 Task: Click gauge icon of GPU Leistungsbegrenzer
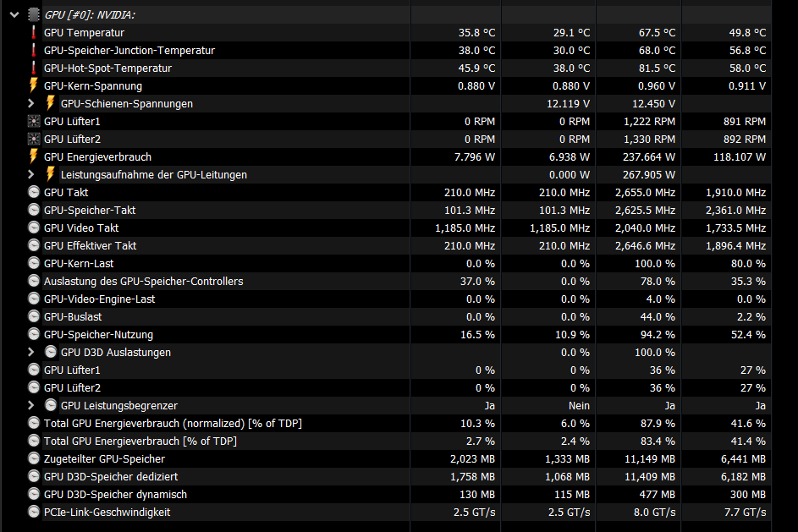(51, 405)
